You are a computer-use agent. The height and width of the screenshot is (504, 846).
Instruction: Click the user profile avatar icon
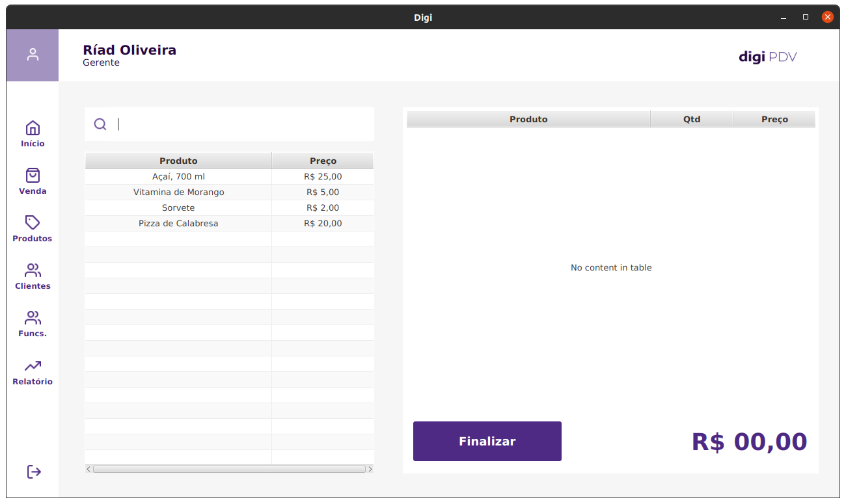click(33, 55)
